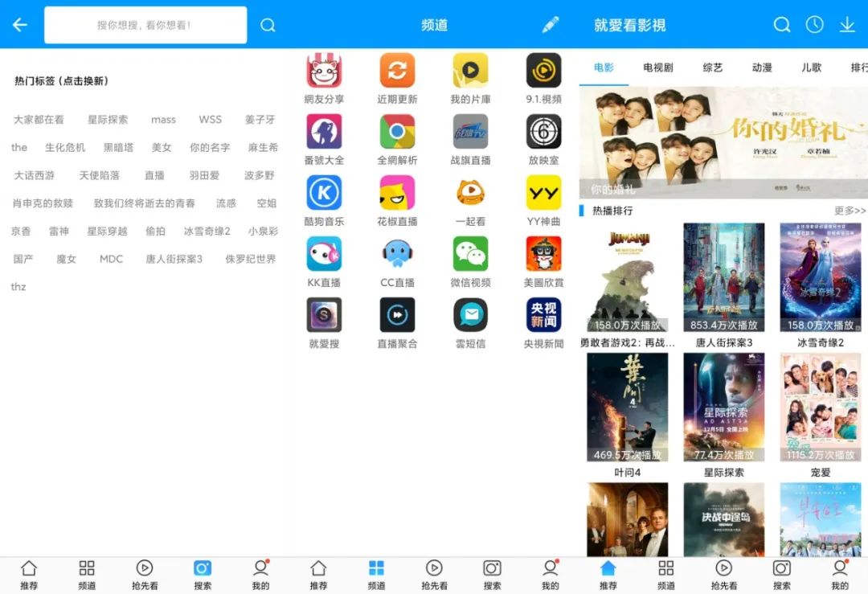Select the 冰雪奇缘2 tag
The height and width of the screenshot is (594, 868).
(207, 231)
